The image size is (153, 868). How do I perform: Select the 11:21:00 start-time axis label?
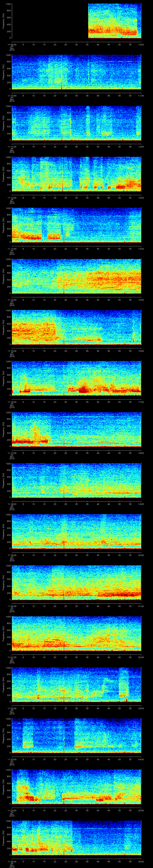(x=12, y=657)
